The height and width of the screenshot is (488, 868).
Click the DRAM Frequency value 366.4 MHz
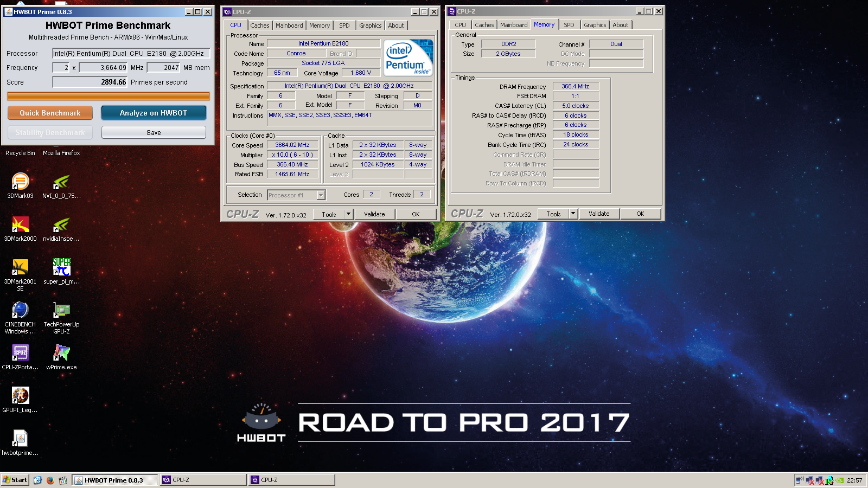pos(576,86)
